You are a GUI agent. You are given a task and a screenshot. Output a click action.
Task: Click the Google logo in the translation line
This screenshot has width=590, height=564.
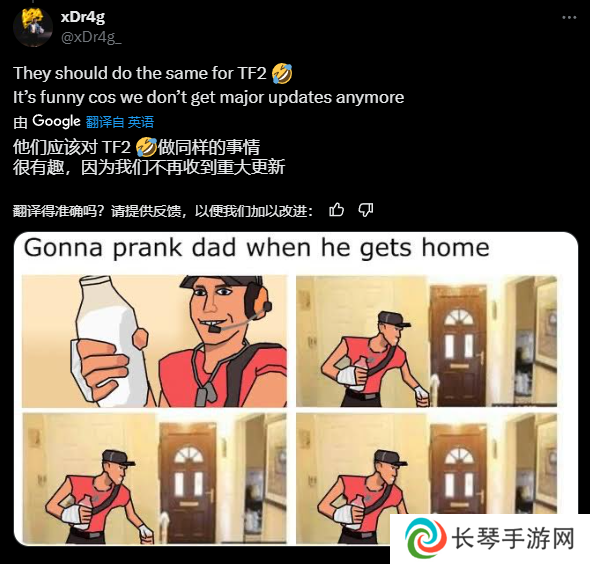point(56,121)
